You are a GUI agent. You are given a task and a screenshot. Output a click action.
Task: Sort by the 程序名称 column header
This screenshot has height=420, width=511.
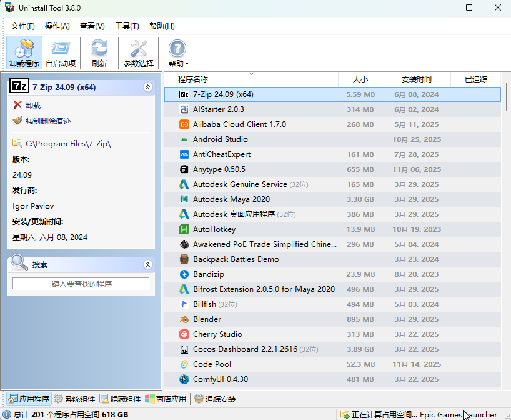coord(251,79)
